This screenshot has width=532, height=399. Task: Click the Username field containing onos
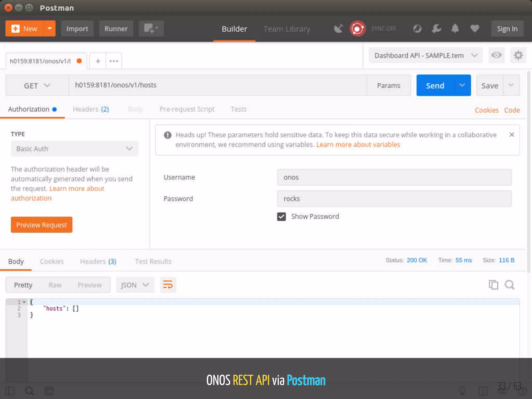[x=394, y=177]
